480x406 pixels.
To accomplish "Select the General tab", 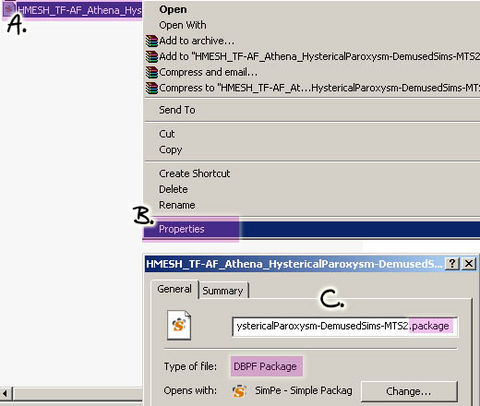I will tap(175, 289).
